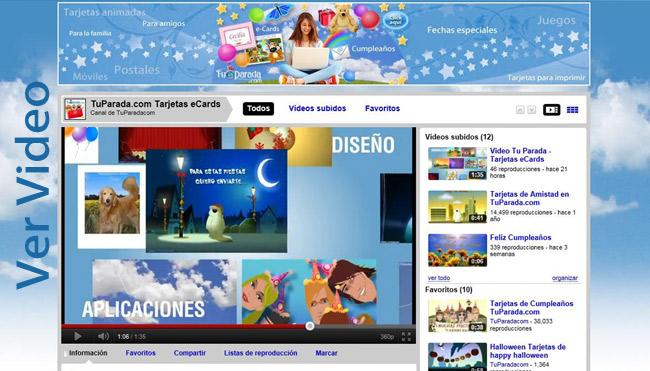
Task: Click 'Móviles' in the banner
Action: 90,77
